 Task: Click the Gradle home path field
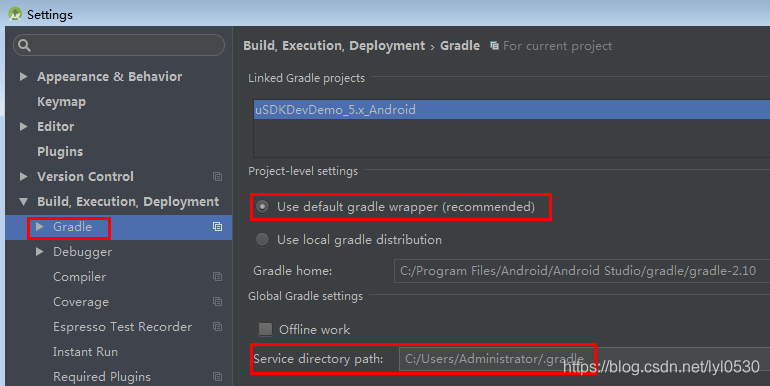[x=582, y=271]
